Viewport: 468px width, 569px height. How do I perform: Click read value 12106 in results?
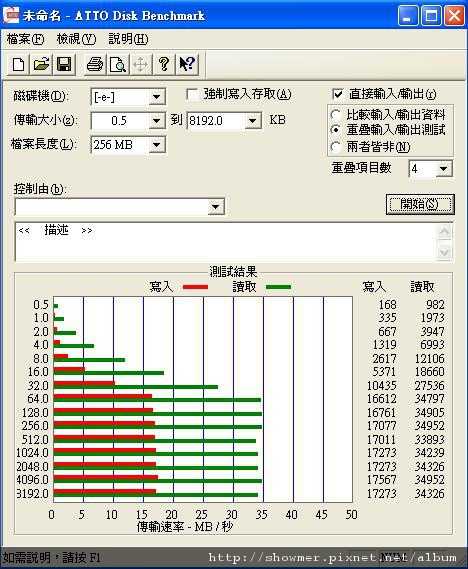[430, 359]
